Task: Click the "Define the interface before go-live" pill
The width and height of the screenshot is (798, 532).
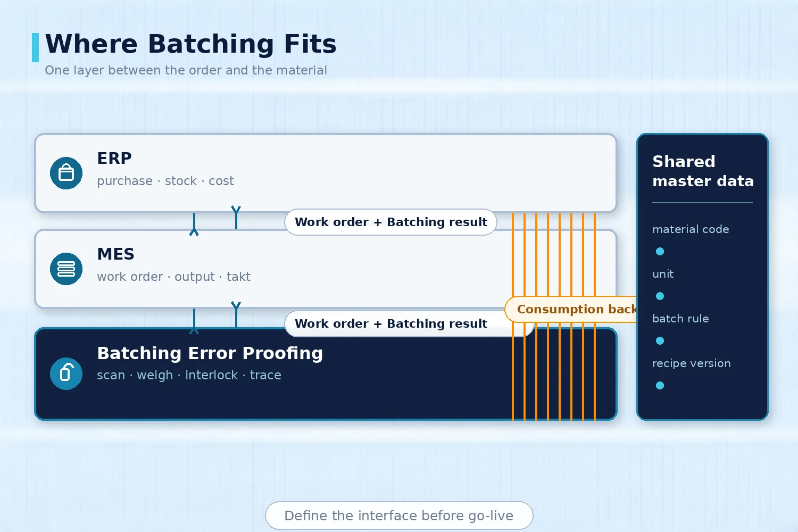Action: pos(399,516)
